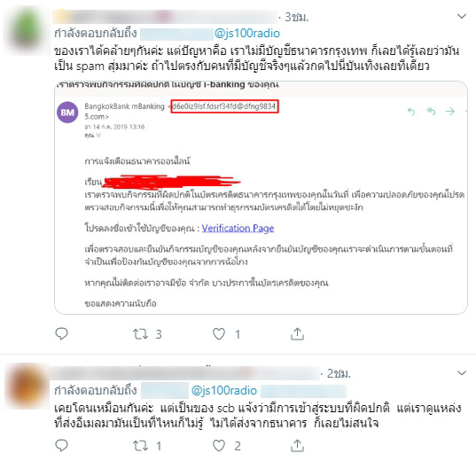Open the second tweet author's orange avatar
Screen dimensions: 476x461
27,386
